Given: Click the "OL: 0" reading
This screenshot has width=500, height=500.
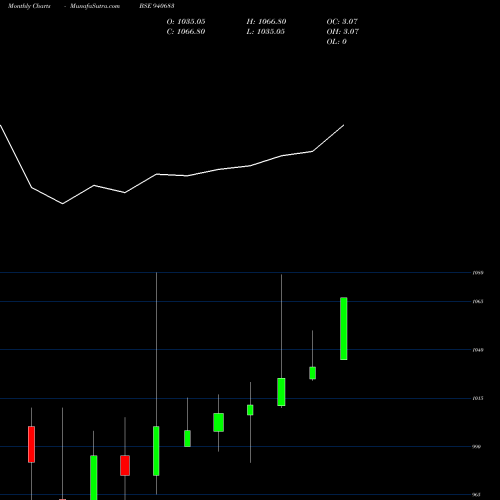Looking at the screenshot, I should 337,42.
